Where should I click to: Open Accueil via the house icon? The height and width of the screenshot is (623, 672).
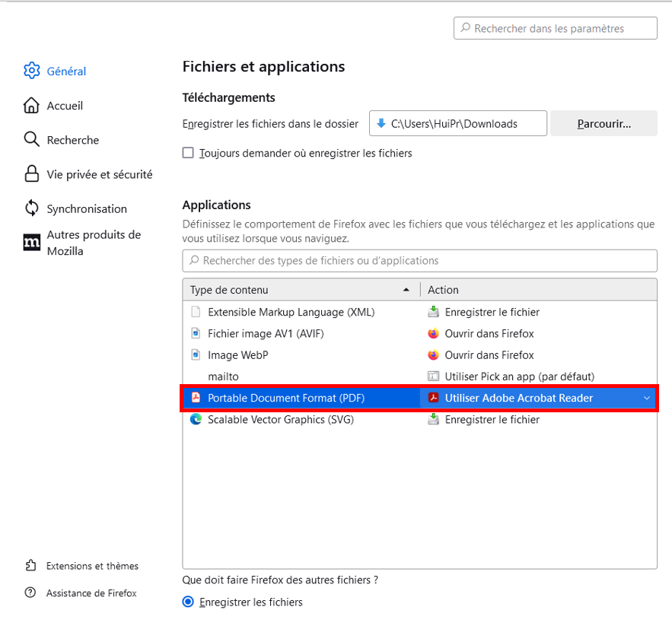[31, 106]
